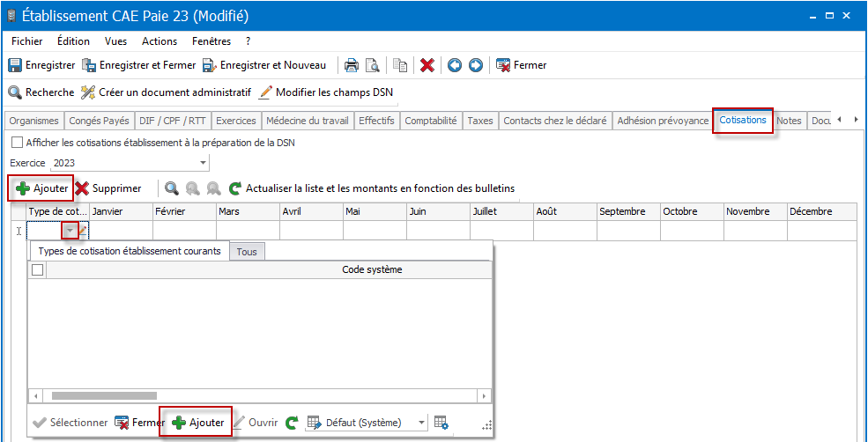Click the popup scrollbar right arrow
Viewport: 868px width, 442px height.
pyautogui.click(x=485, y=396)
